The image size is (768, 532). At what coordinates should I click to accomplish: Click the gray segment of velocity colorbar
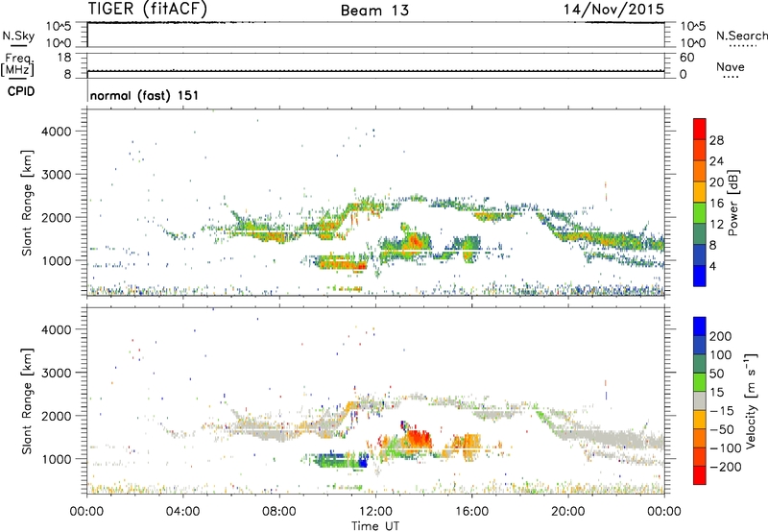tap(700, 400)
